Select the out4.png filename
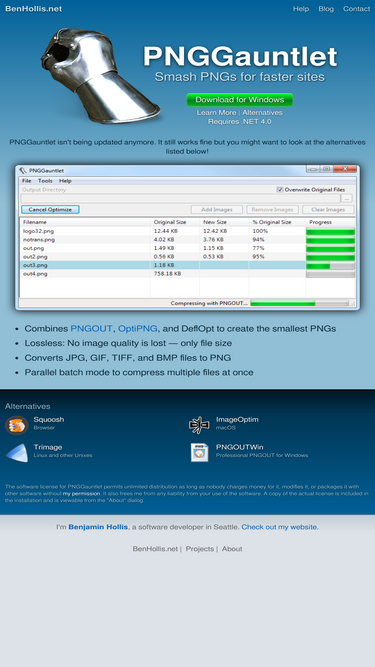Viewport: 375px width, 667px height. coord(35,274)
